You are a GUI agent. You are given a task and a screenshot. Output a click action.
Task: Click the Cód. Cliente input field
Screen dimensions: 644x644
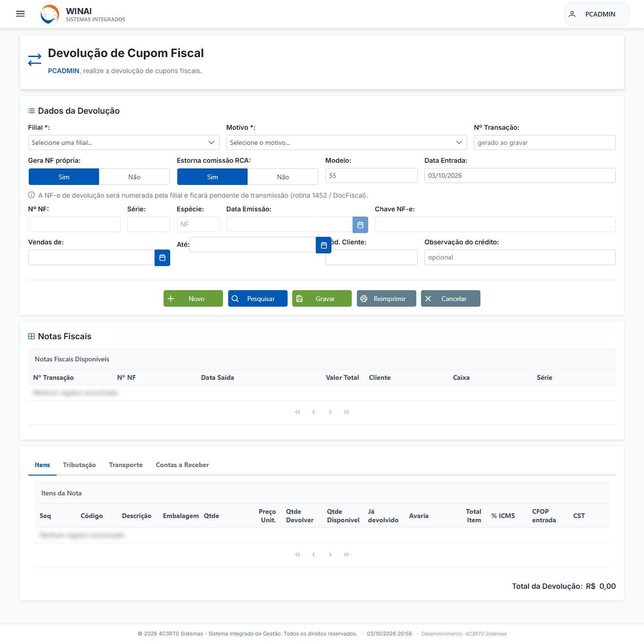[x=372, y=258]
